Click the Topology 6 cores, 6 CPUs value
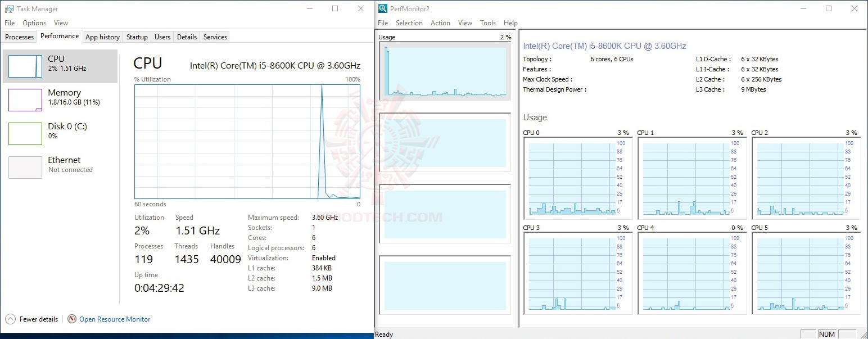 [612, 59]
